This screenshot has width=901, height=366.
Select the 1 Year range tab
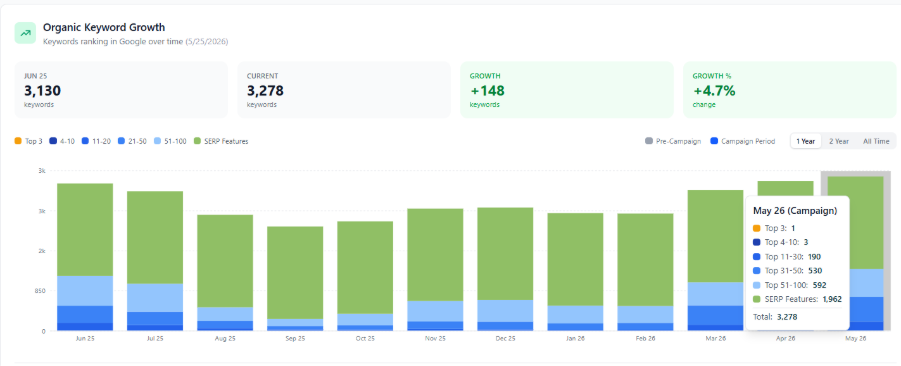tap(806, 141)
